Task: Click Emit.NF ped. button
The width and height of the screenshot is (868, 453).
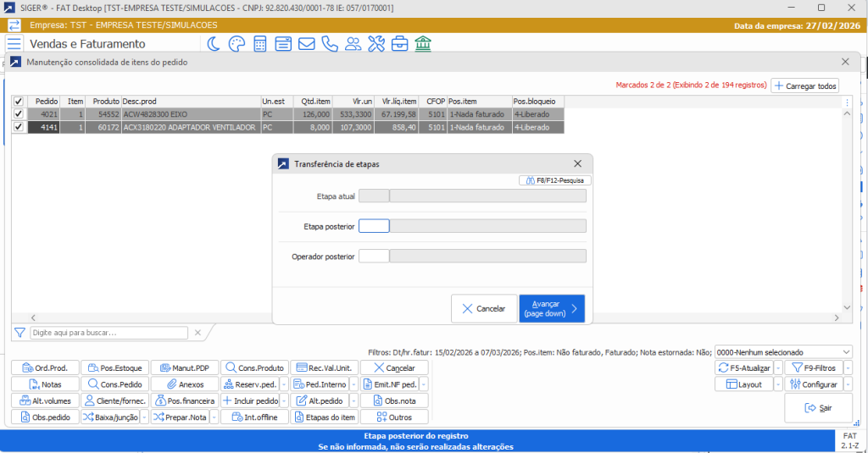Action: (x=390, y=384)
